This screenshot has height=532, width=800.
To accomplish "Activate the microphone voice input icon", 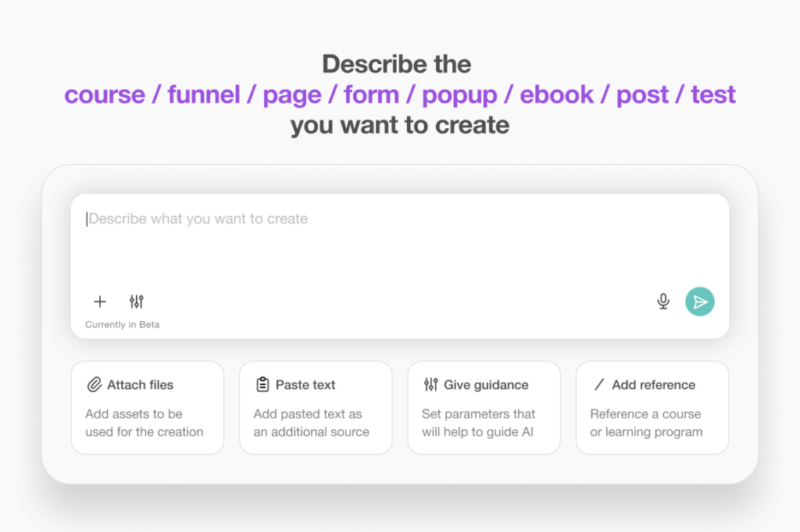I will point(663,302).
